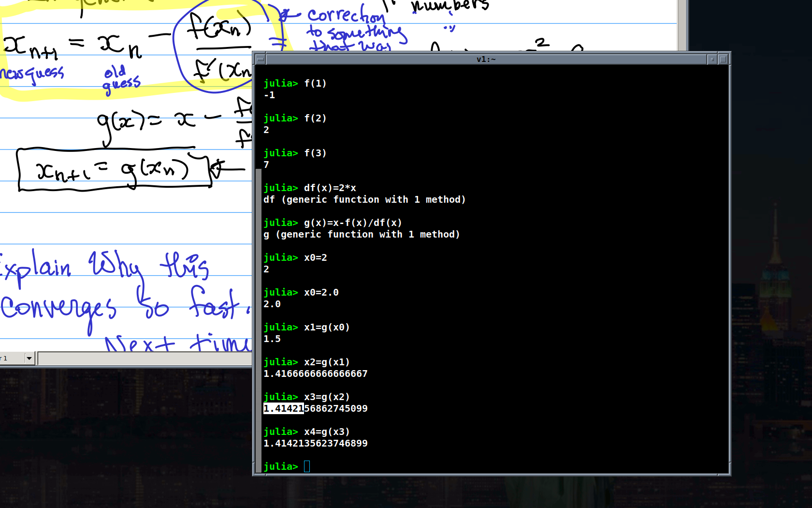
Task: Expand the layer selector dropdown arrow
Action: pos(29,359)
